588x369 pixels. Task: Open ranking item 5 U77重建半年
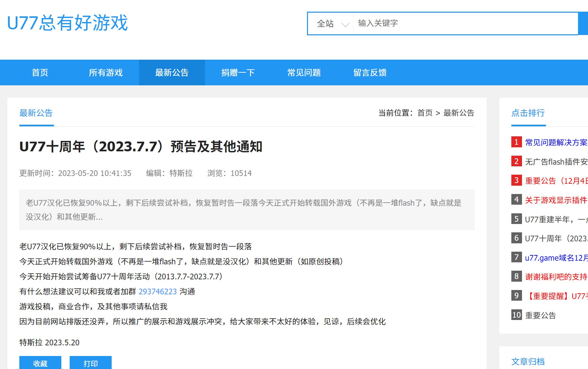[x=556, y=220]
